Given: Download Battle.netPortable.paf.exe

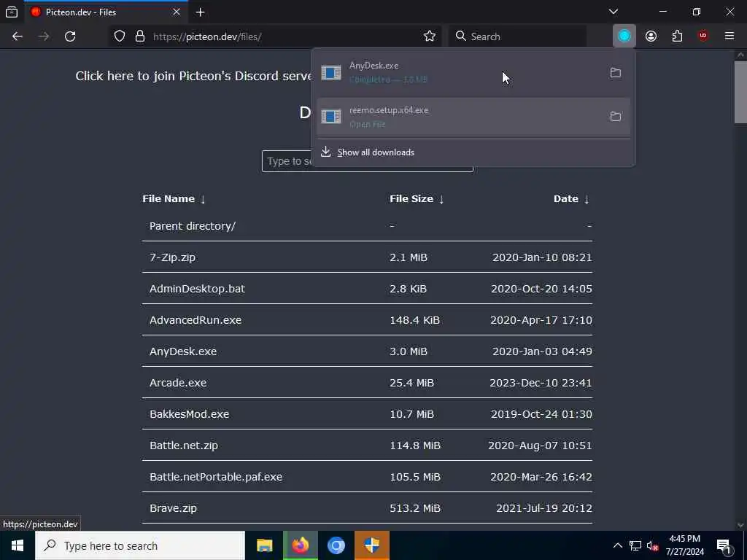Looking at the screenshot, I should point(216,477).
